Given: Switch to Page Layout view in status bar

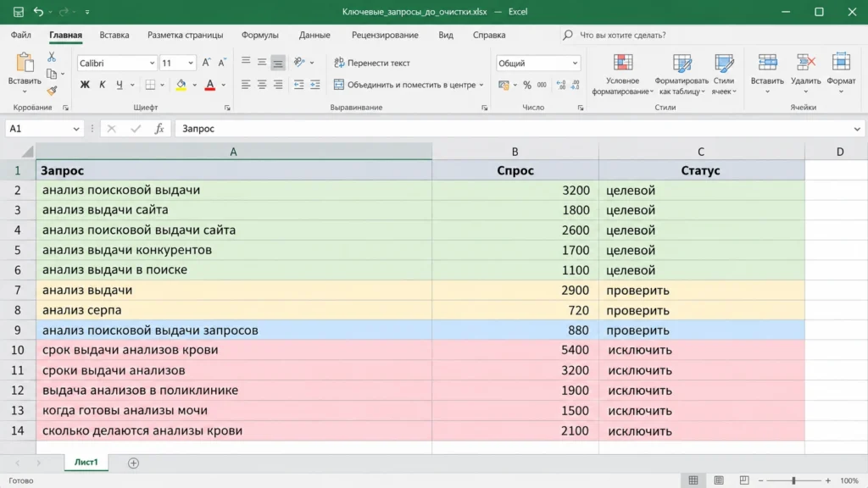Looking at the screenshot, I should 719,480.
